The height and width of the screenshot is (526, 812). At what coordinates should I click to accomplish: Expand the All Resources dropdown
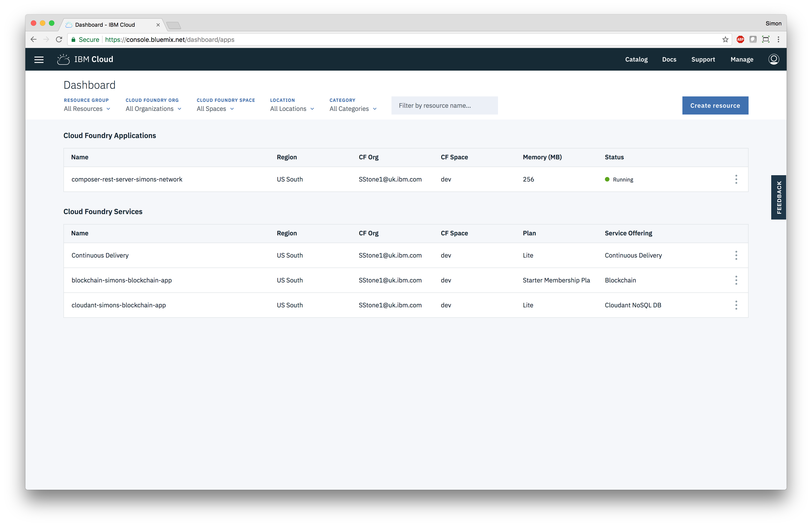pos(87,109)
